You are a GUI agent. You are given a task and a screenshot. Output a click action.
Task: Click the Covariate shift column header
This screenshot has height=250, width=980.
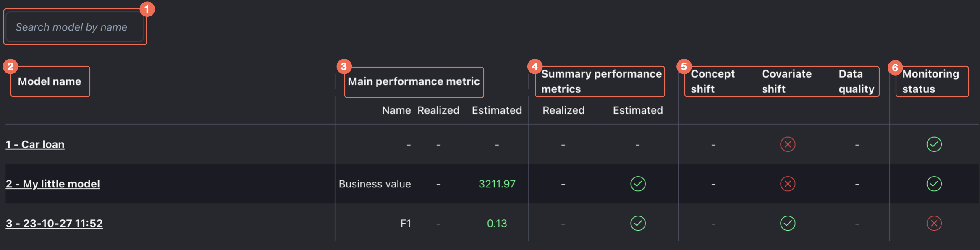coord(786,81)
